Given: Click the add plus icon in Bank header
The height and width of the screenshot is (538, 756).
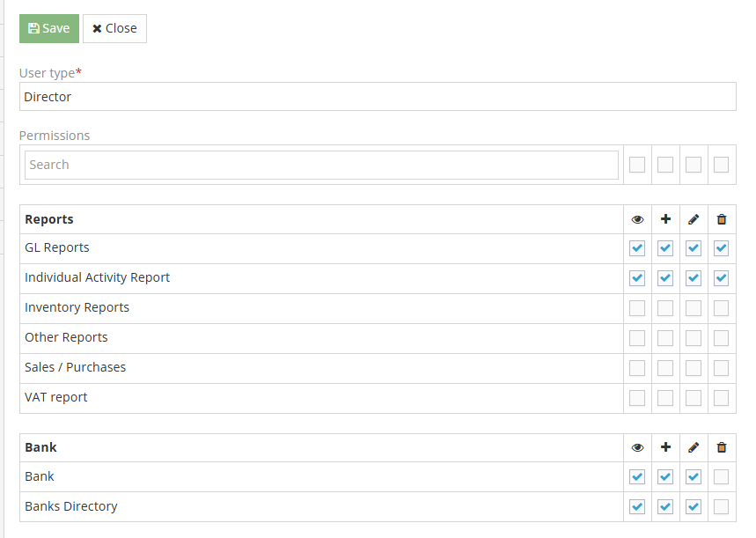Looking at the screenshot, I should point(665,447).
